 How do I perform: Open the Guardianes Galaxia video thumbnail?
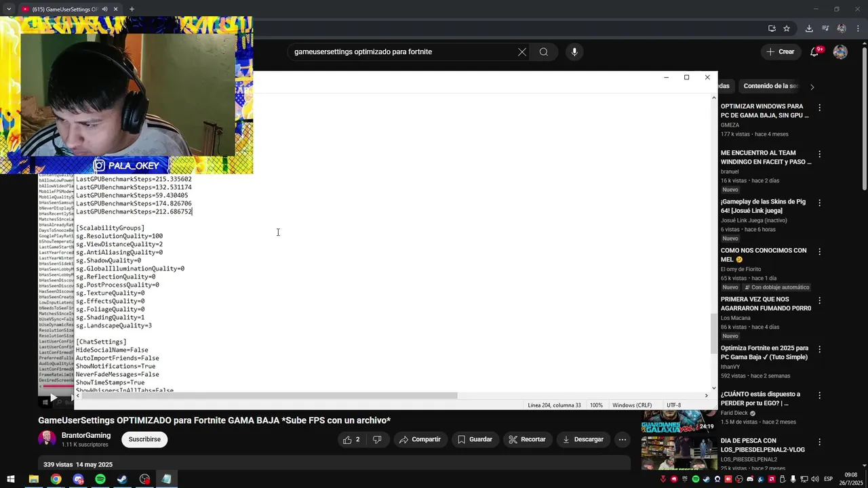point(679,422)
